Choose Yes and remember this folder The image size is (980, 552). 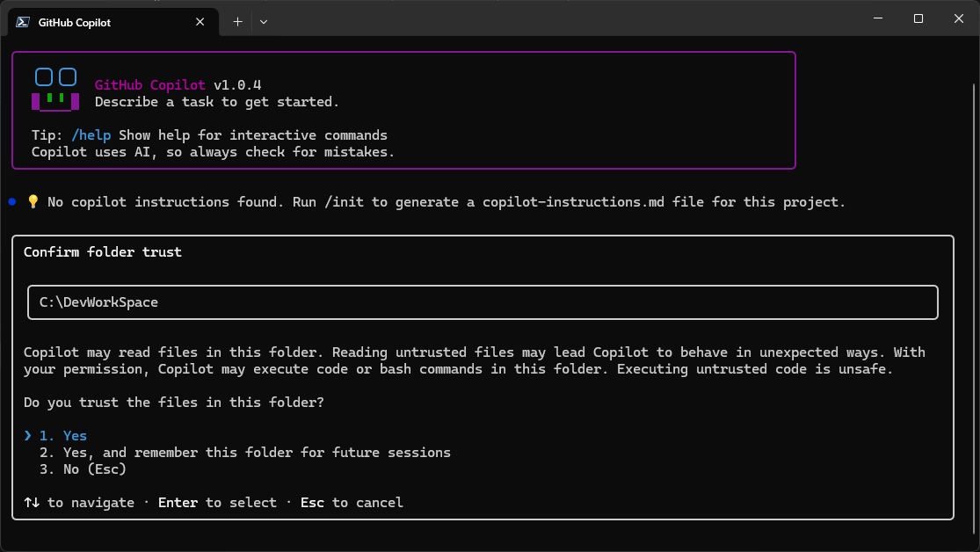(244, 453)
